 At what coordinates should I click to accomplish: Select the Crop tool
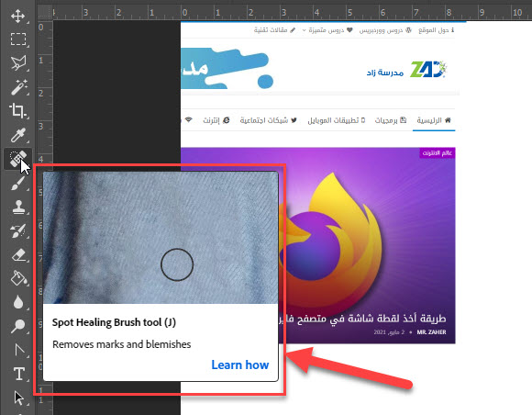point(17,111)
